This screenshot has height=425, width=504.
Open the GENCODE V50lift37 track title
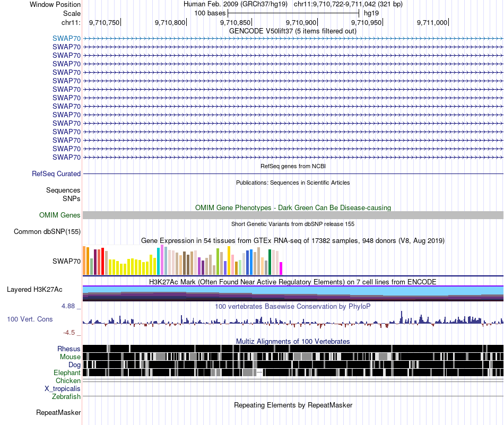pos(293,31)
